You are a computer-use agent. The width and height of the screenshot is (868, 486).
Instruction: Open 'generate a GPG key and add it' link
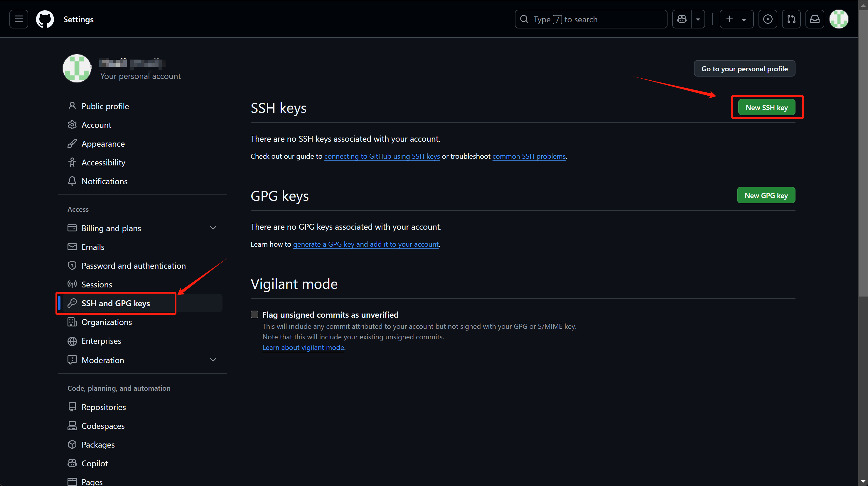coord(365,244)
